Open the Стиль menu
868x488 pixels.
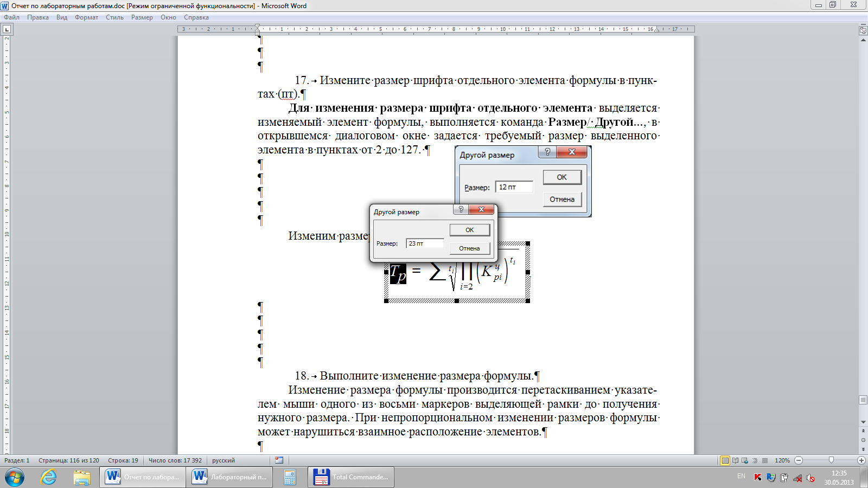pos(114,17)
